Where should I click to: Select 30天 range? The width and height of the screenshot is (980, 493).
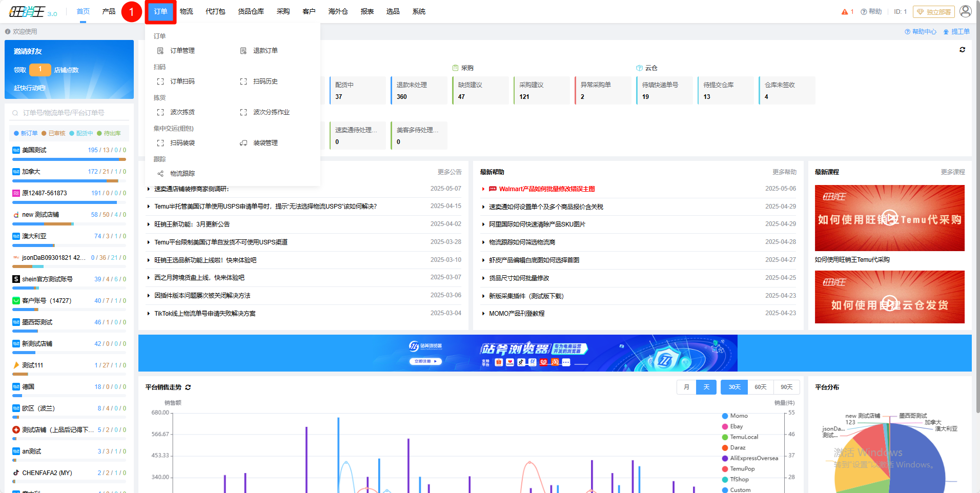(734, 387)
